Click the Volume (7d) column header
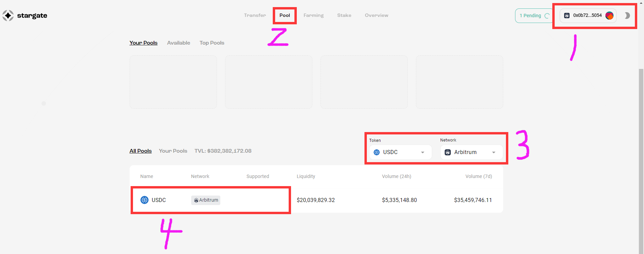 pyautogui.click(x=479, y=176)
